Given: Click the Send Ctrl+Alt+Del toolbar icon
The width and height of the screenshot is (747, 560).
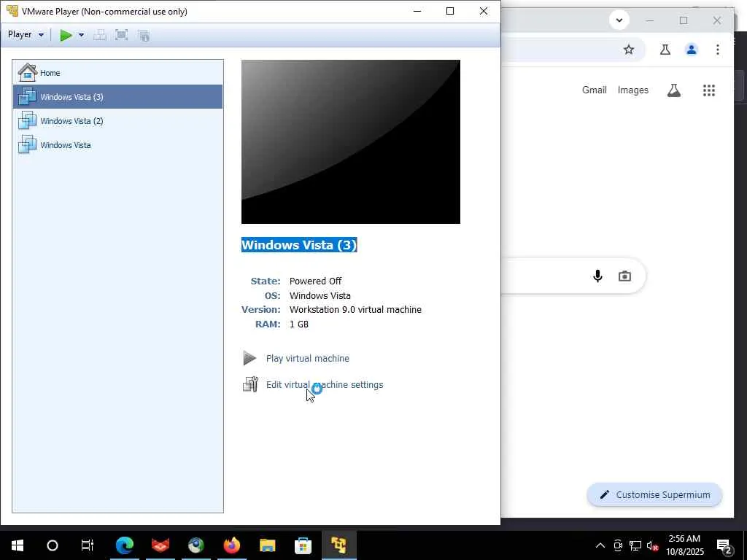Looking at the screenshot, I should (x=99, y=35).
